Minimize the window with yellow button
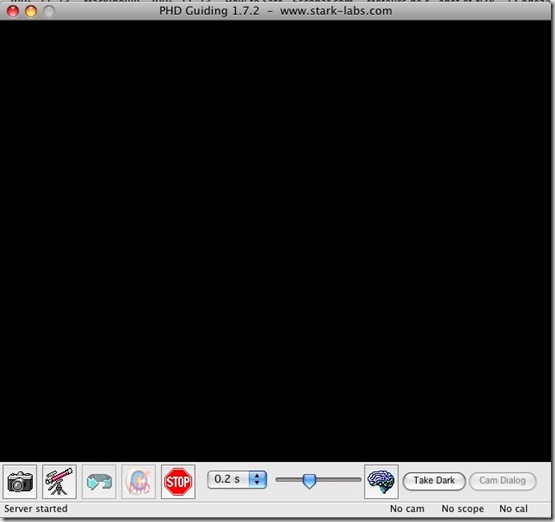This screenshot has width=555, height=522. point(31,11)
